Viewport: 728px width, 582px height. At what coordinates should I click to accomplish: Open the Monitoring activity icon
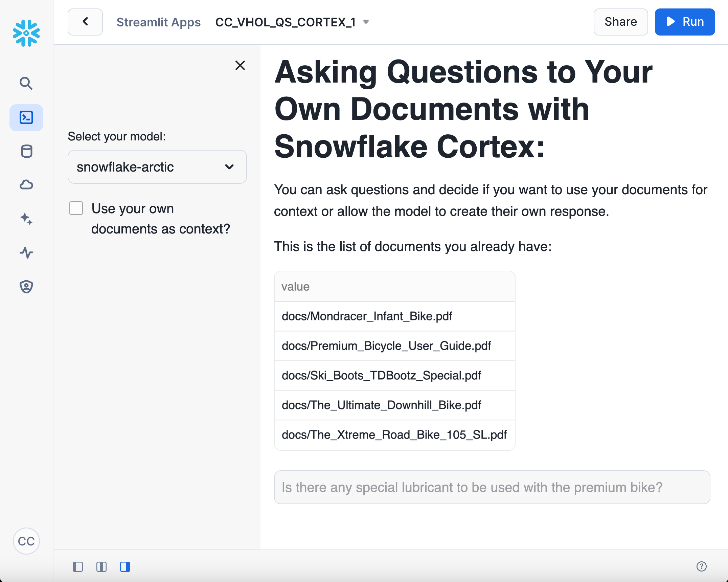click(x=26, y=252)
